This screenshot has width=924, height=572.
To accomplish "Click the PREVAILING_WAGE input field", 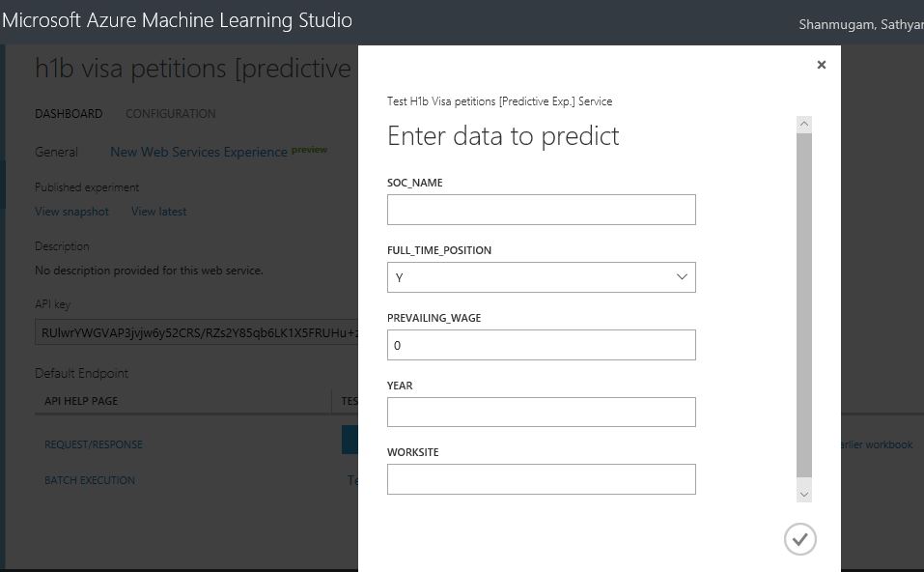I will click(x=541, y=344).
